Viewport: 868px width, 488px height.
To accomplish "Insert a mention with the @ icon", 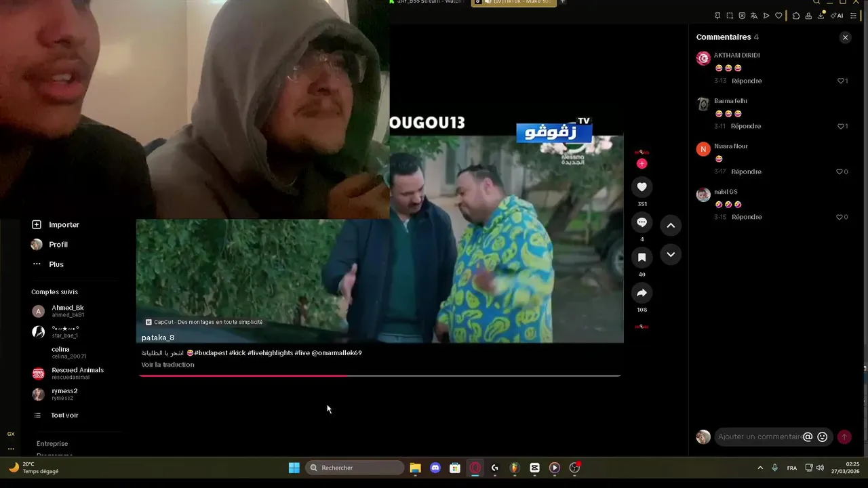I will (x=808, y=437).
